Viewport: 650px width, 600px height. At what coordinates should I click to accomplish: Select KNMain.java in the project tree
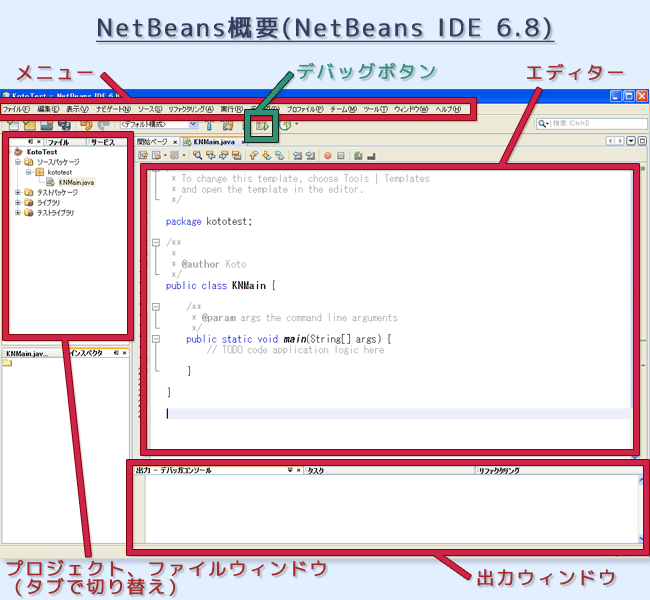[x=75, y=182]
